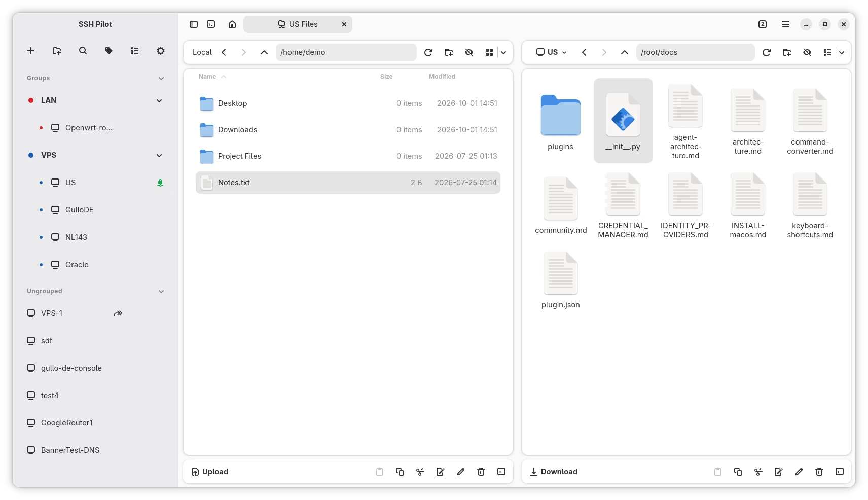The height and width of the screenshot is (500, 868).
Task: Open the tab overview counter
Action: click(x=763, y=24)
